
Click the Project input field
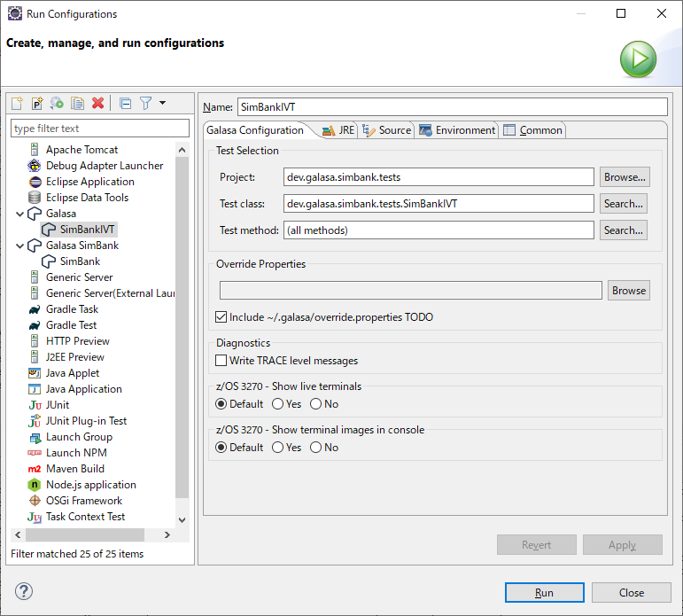click(x=439, y=177)
